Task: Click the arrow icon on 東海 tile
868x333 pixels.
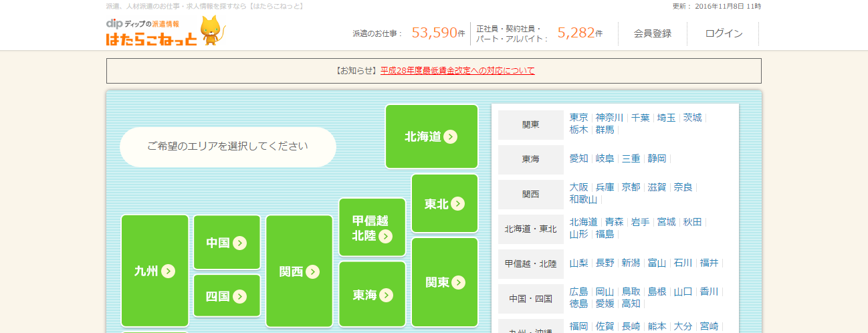Action: (386, 295)
